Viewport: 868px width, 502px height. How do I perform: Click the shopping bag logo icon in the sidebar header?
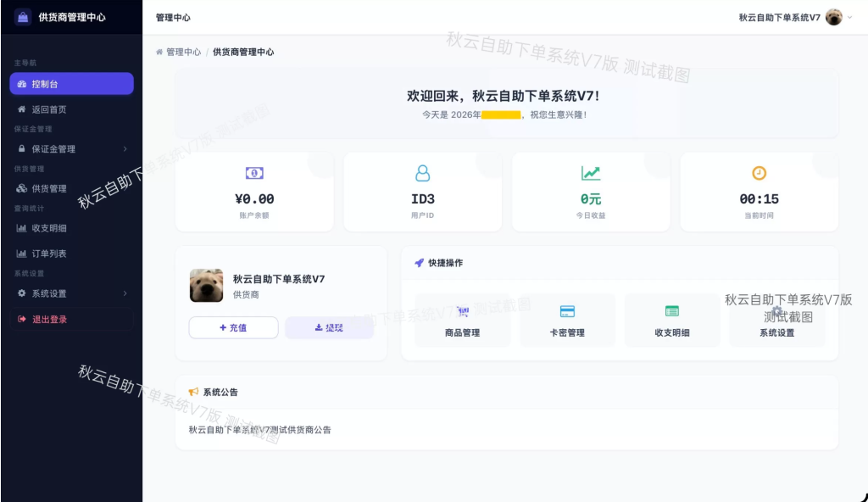[x=23, y=17]
